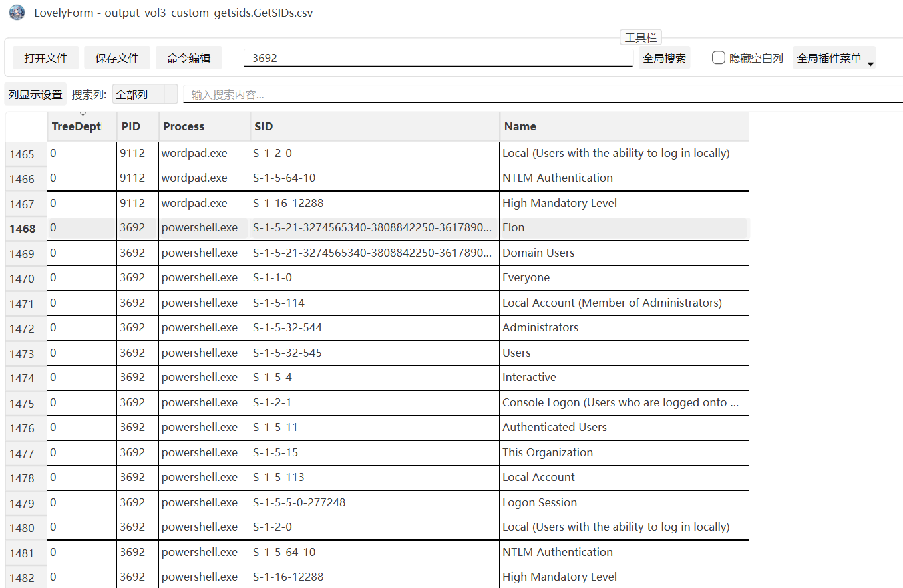Click Local Account (Member of Administrators) cell
Image resolution: width=903 pixels, height=588 pixels.
pos(624,303)
